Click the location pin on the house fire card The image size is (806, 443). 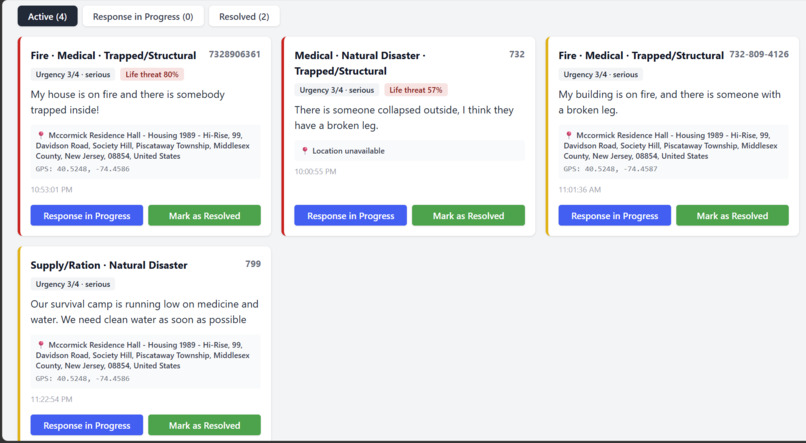(x=41, y=135)
